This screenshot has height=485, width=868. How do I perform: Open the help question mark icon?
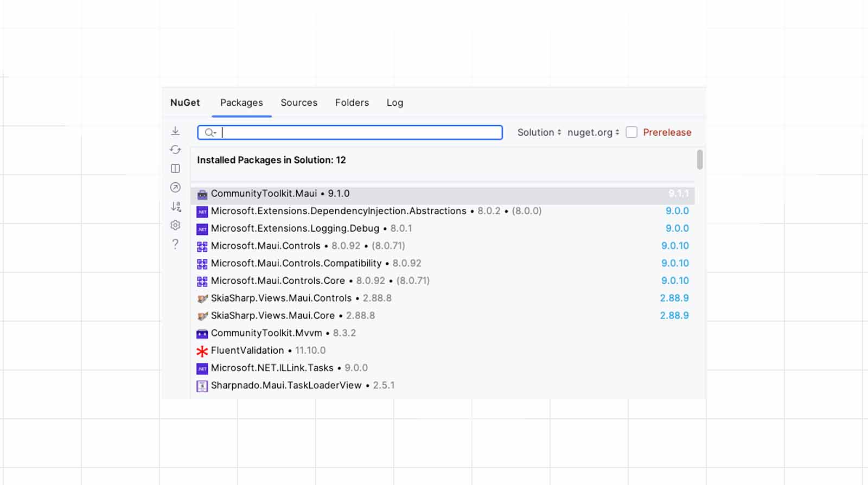pyautogui.click(x=175, y=244)
